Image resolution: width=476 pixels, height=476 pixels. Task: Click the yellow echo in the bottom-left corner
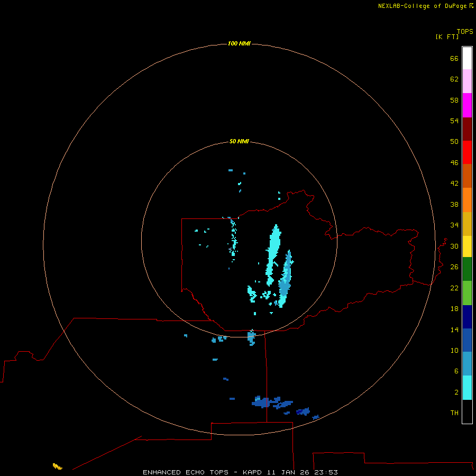point(57,466)
